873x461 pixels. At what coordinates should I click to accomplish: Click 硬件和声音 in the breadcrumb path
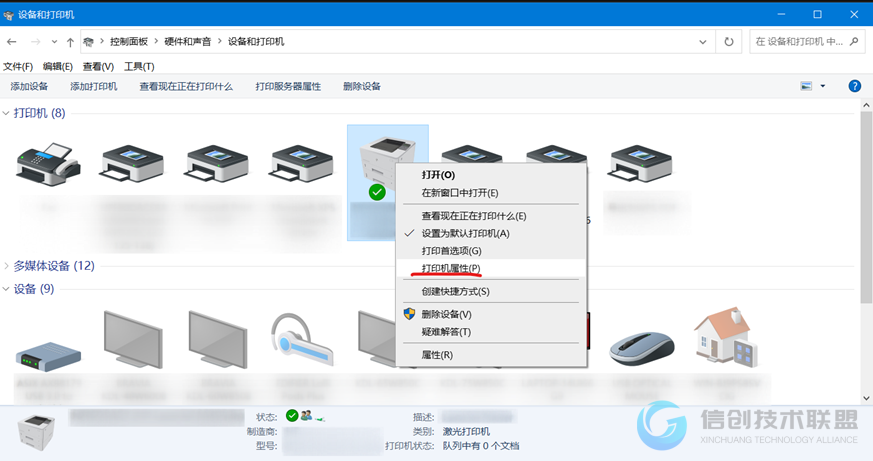click(x=188, y=42)
